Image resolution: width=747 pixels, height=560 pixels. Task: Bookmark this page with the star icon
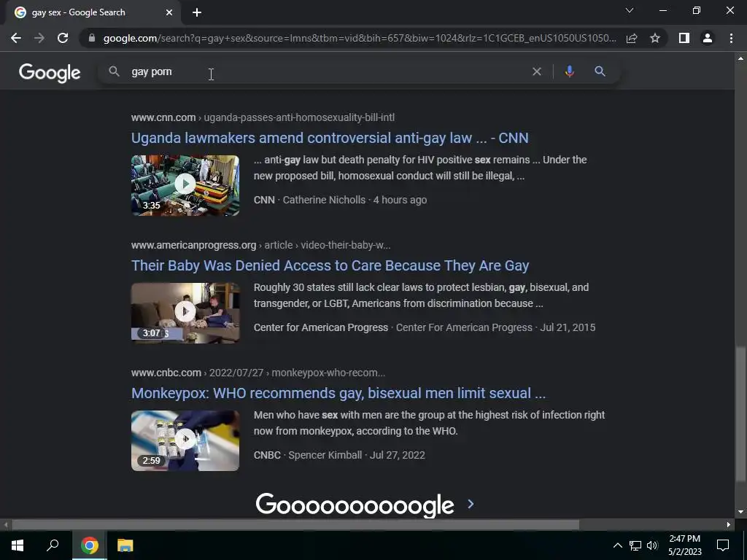tap(655, 38)
